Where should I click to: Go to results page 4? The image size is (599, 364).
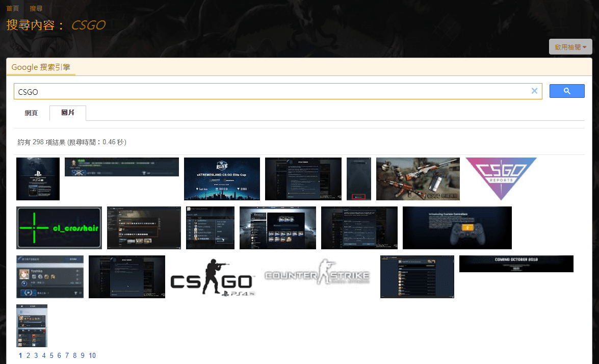pos(44,356)
